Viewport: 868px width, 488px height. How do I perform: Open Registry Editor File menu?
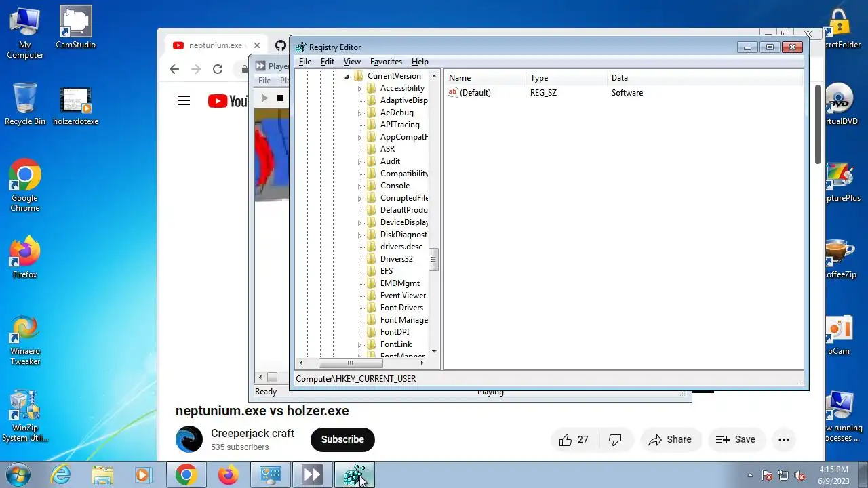[305, 62]
